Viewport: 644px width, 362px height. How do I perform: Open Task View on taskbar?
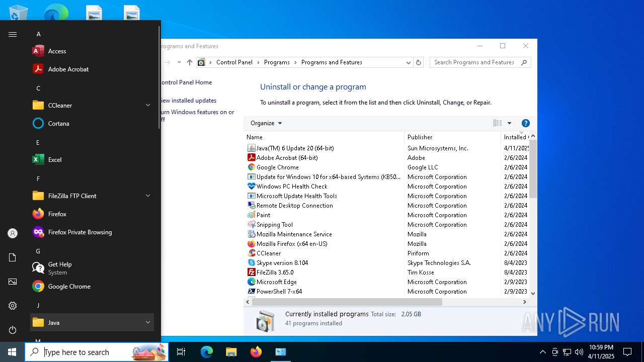coord(181,352)
